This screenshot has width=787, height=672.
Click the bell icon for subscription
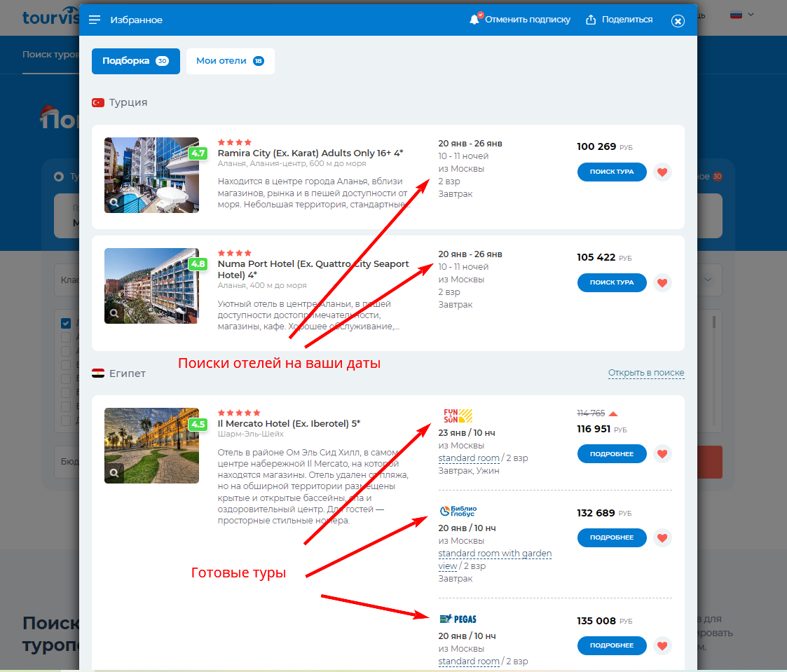[x=474, y=20]
